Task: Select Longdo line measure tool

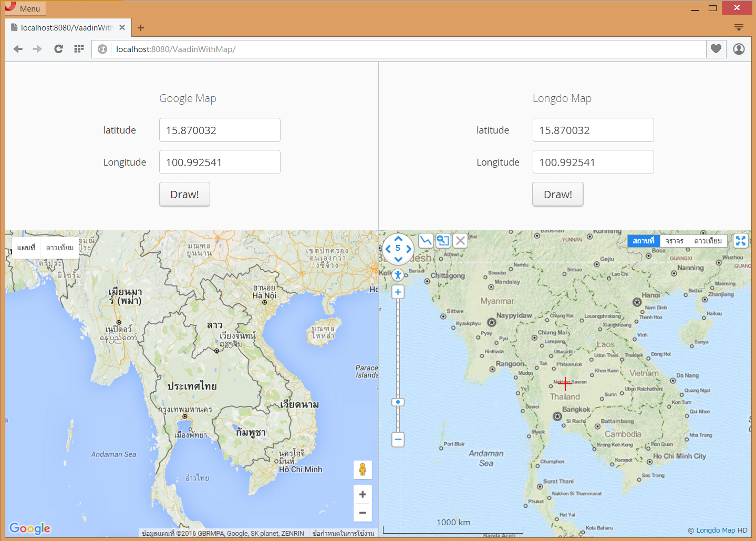Action: (426, 241)
